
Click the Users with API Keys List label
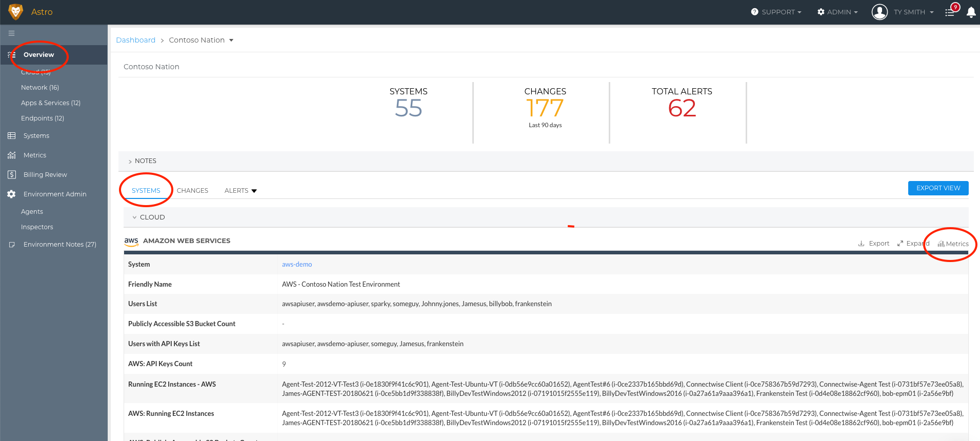click(x=164, y=344)
